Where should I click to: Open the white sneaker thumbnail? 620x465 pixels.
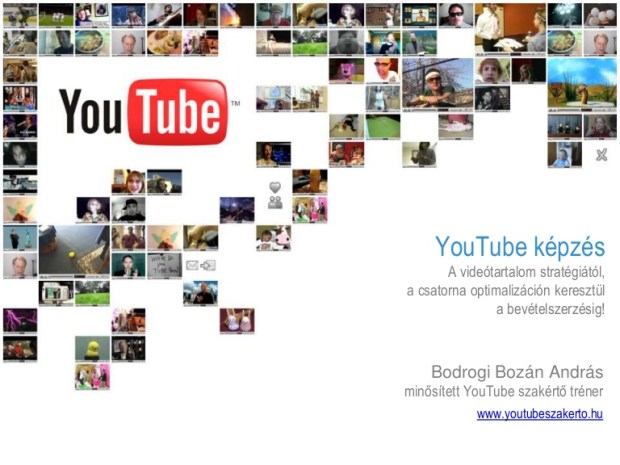click(x=456, y=127)
